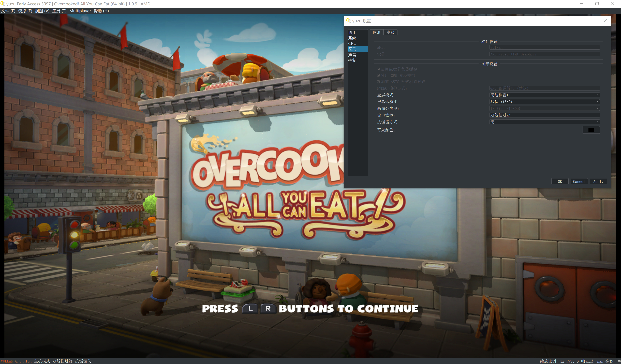Click the OK button

click(560, 181)
